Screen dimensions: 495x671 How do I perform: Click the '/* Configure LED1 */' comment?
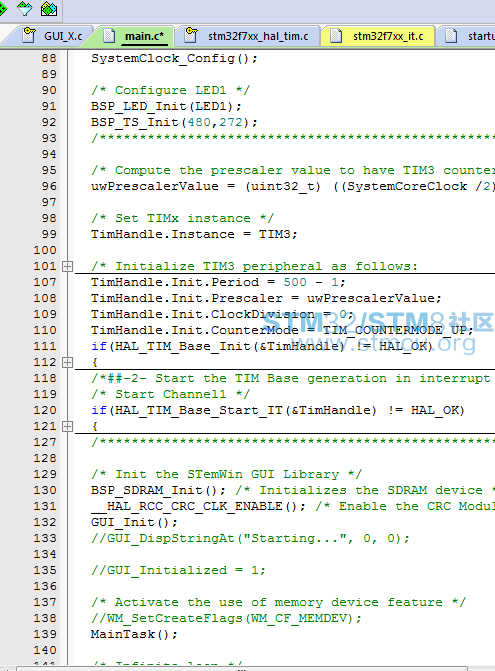coord(170,90)
